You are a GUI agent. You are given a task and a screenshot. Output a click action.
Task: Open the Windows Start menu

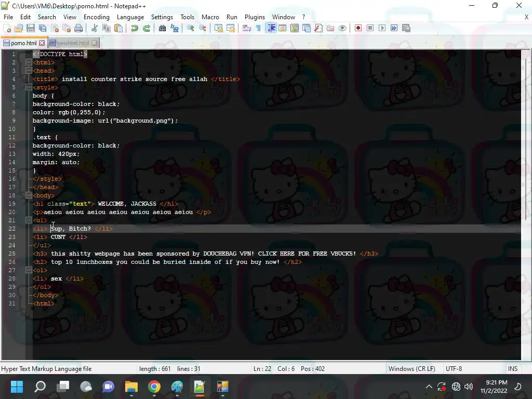(17, 387)
